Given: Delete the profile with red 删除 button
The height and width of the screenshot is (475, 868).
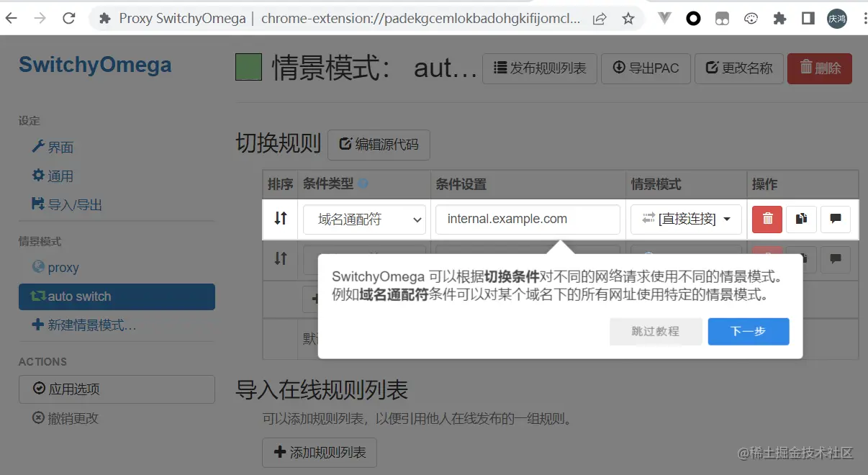Looking at the screenshot, I should pyautogui.click(x=820, y=68).
